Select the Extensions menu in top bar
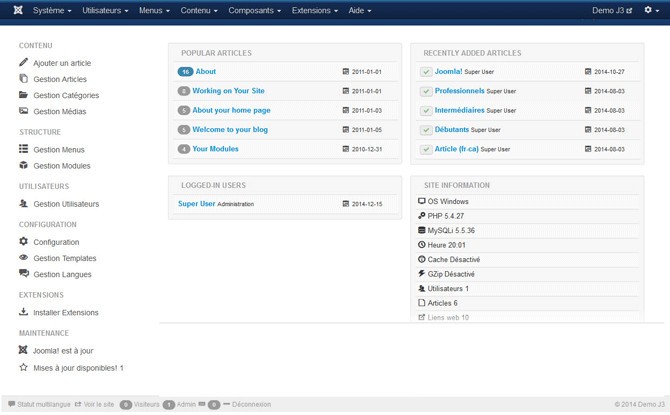This screenshot has width=670, height=415. tap(317, 10)
